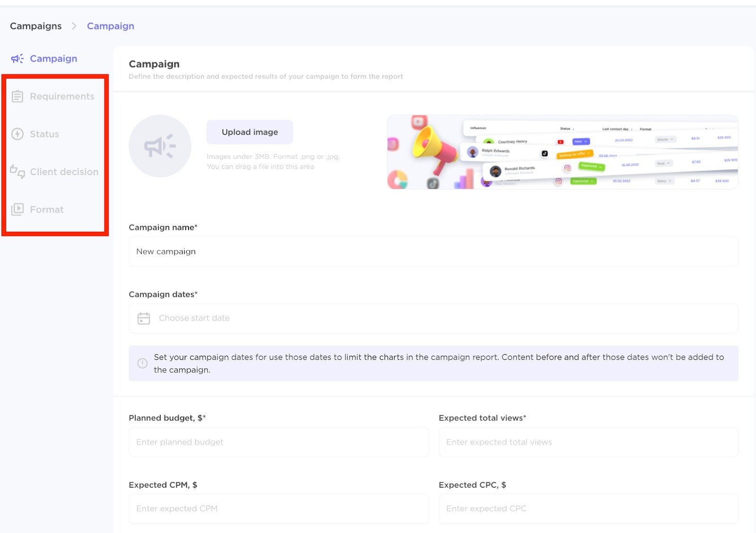Switch to the Client decision section
The width and height of the screenshot is (756, 533).
coord(64,172)
